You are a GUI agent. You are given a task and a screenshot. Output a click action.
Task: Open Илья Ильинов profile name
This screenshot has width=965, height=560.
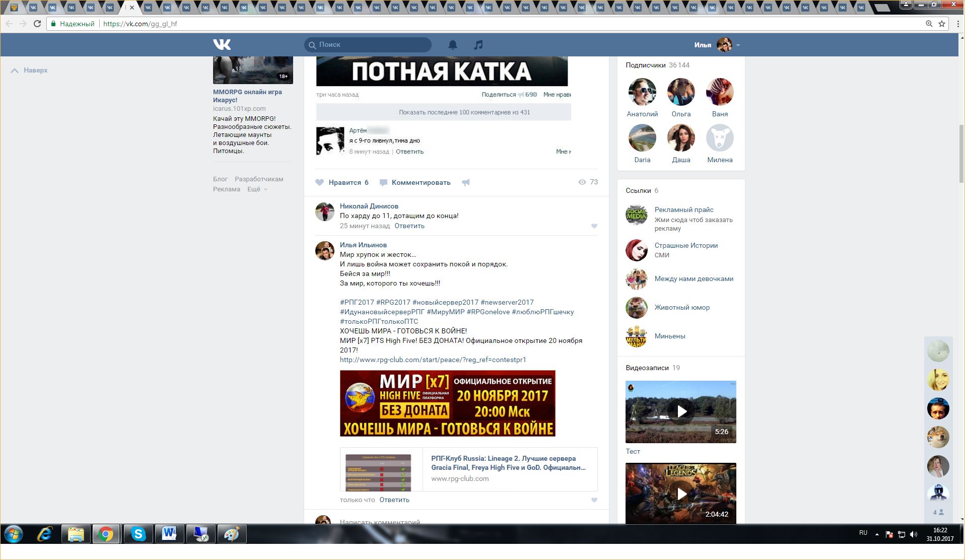pyautogui.click(x=363, y=245)
